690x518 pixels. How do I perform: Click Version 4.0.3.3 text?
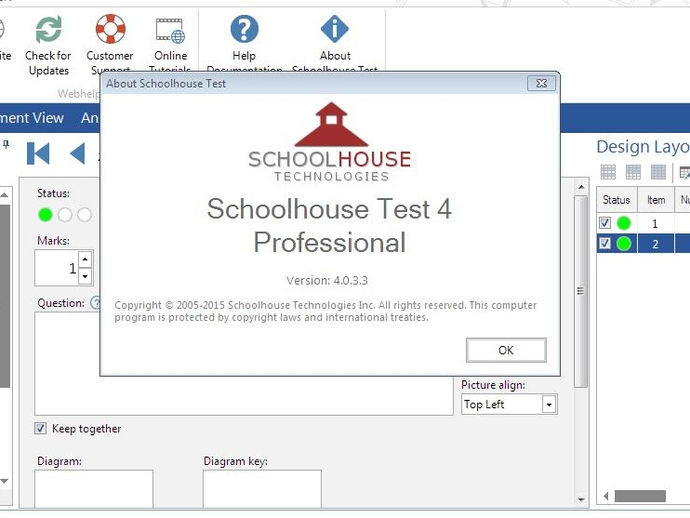(327, 280)
